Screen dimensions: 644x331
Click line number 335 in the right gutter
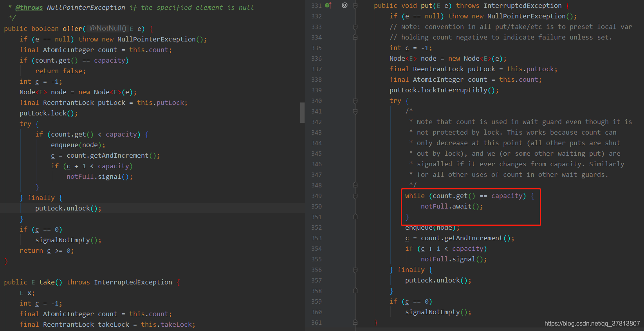pos(316,48)
